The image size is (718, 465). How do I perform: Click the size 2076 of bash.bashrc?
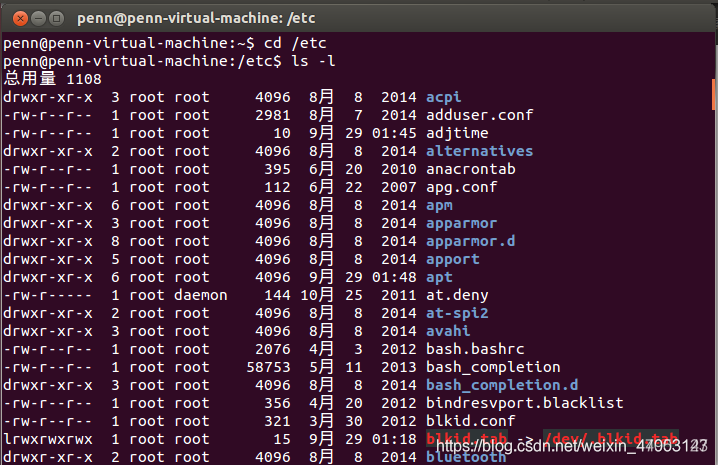[x=272, y=349]
